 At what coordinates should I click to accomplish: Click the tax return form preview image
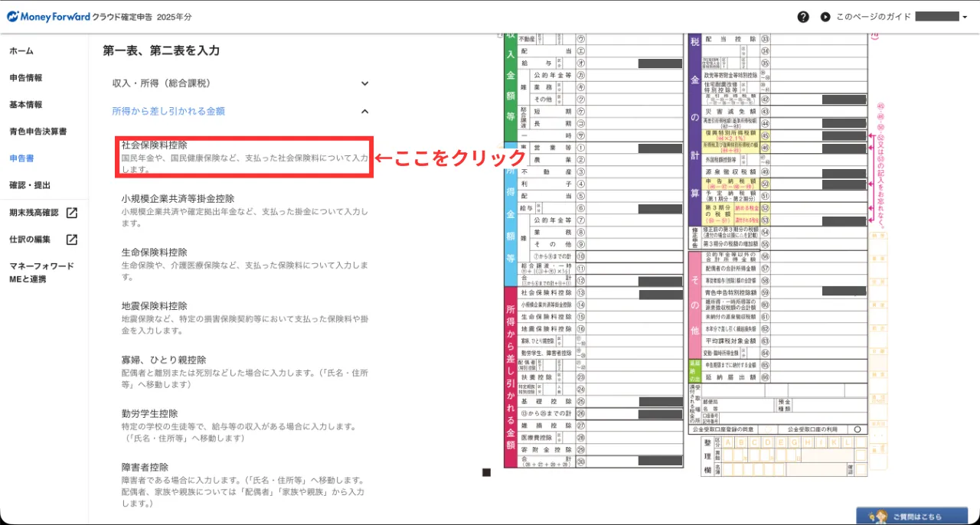point(685,253)
